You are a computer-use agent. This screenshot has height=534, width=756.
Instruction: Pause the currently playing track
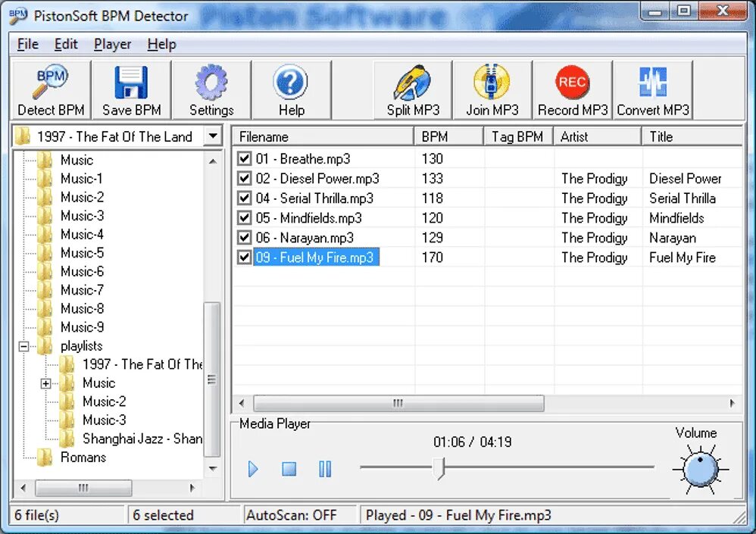(x=324, y=470)
